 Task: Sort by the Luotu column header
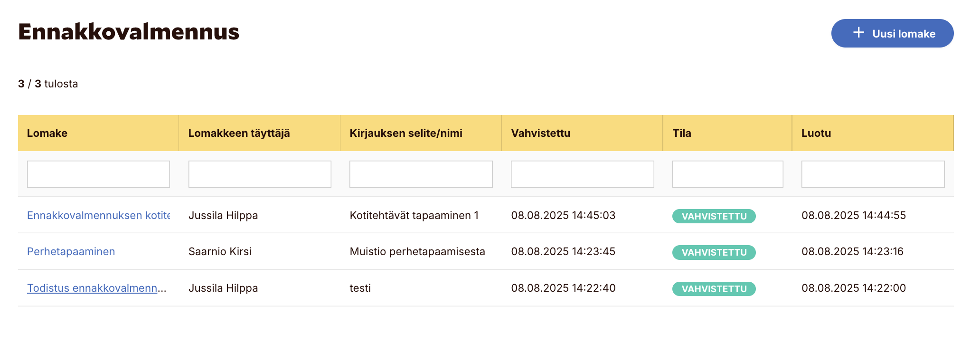tap(816, 133)
